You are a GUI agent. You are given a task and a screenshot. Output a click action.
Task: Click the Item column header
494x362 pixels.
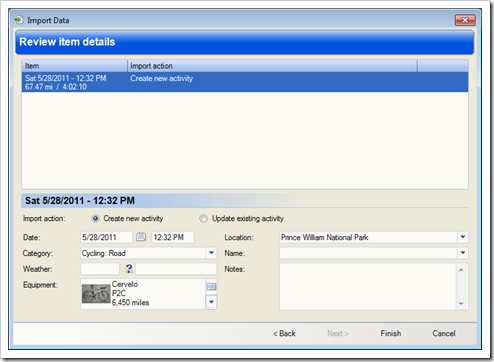click(x=75, y=66)
